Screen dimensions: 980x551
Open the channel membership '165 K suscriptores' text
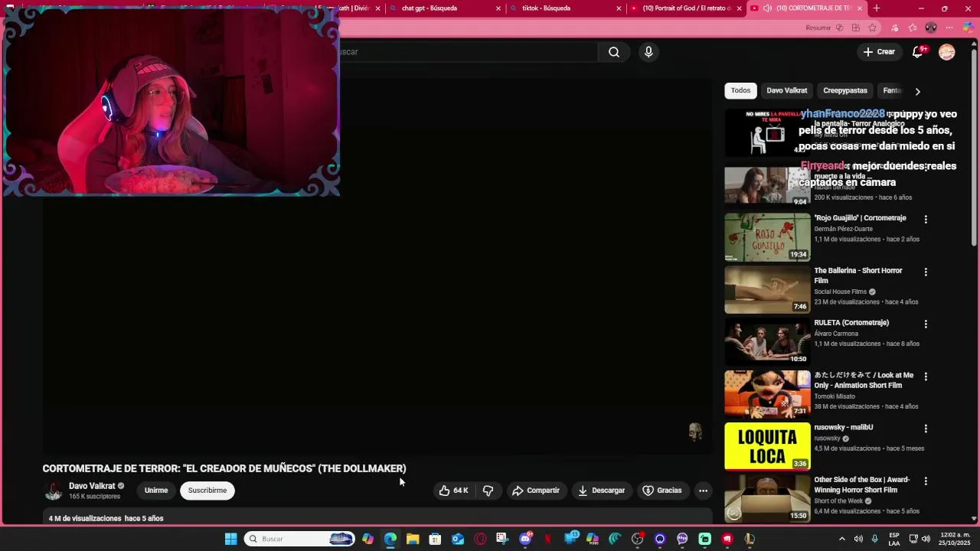click(x=95, y=497)
